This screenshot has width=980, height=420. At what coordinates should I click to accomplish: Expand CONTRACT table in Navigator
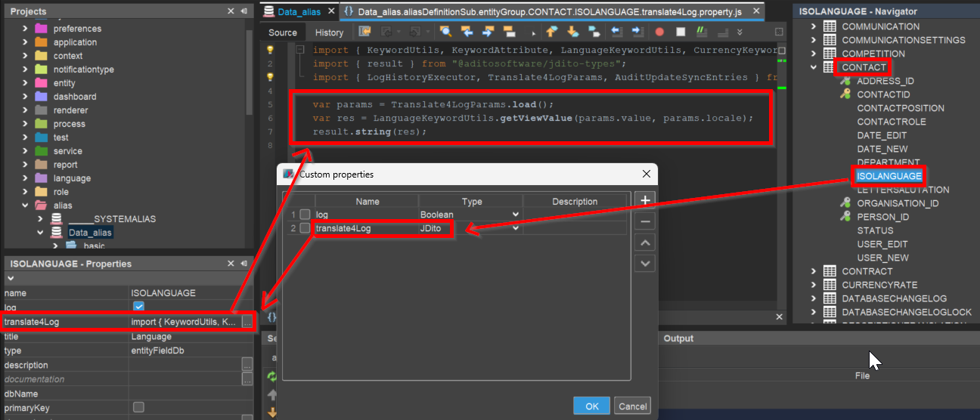click(814, 271)
